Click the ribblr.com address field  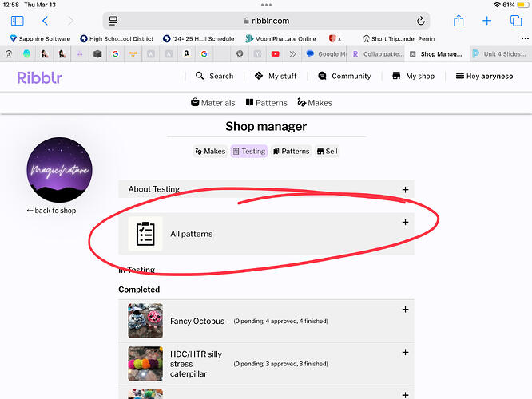coord(266,21)
